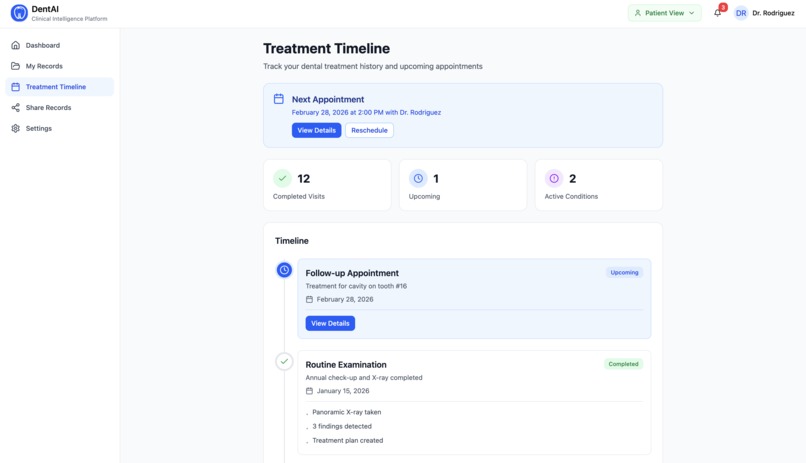
Task: Click the Follow-up Appointment clock timeline marker
Action: 284,270
